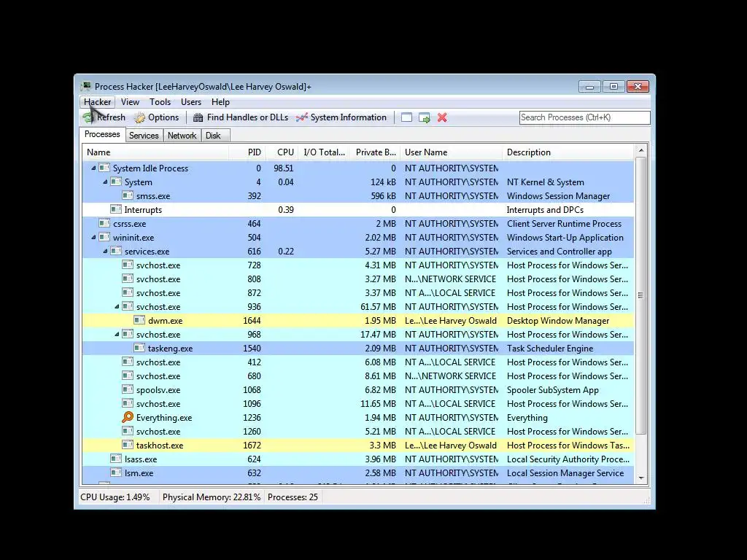Viewport: 747px width, 560px height.
Task: Click the csrss.exe process icon
Action: [x=104, y=223]
